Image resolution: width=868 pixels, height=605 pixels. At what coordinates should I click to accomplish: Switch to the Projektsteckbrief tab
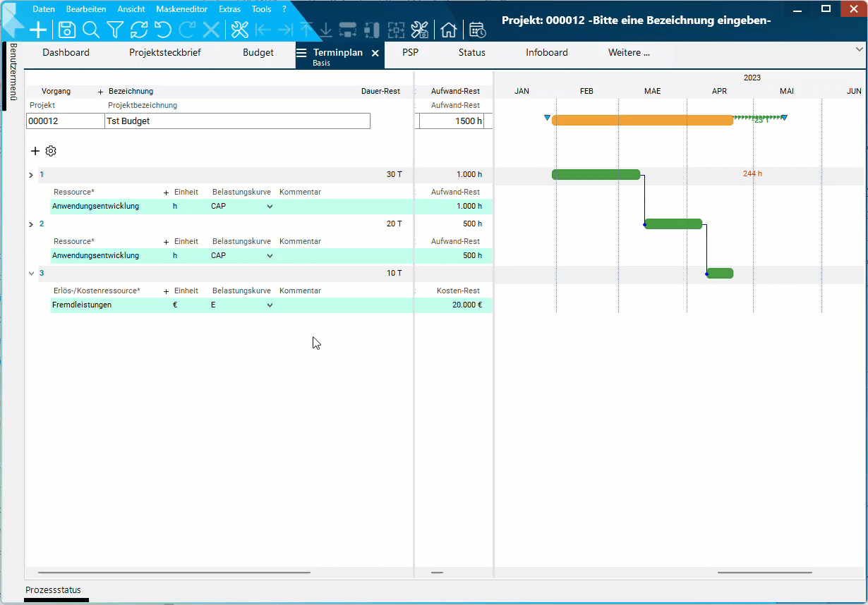tap(167, 53)
